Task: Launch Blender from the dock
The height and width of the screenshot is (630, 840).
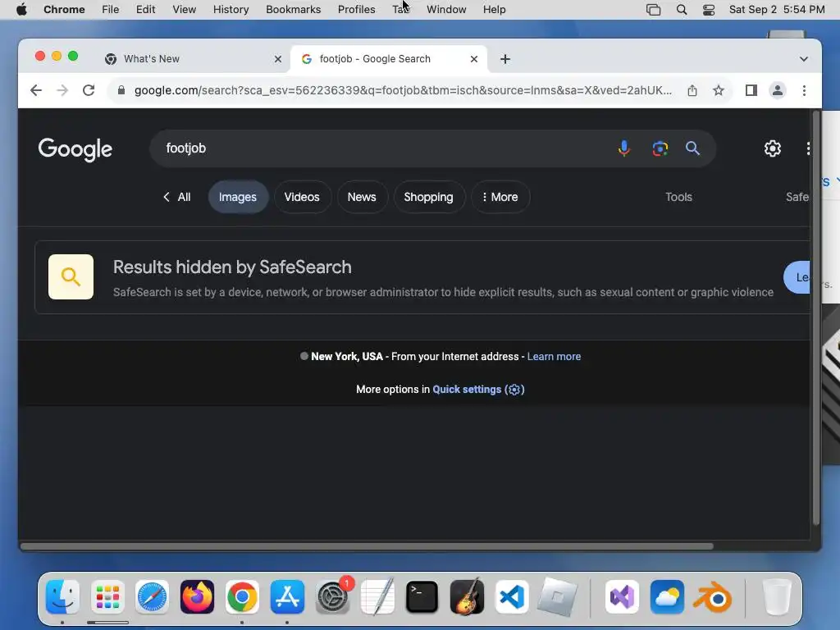Action: pyautogui.click(x=713, y=597)
